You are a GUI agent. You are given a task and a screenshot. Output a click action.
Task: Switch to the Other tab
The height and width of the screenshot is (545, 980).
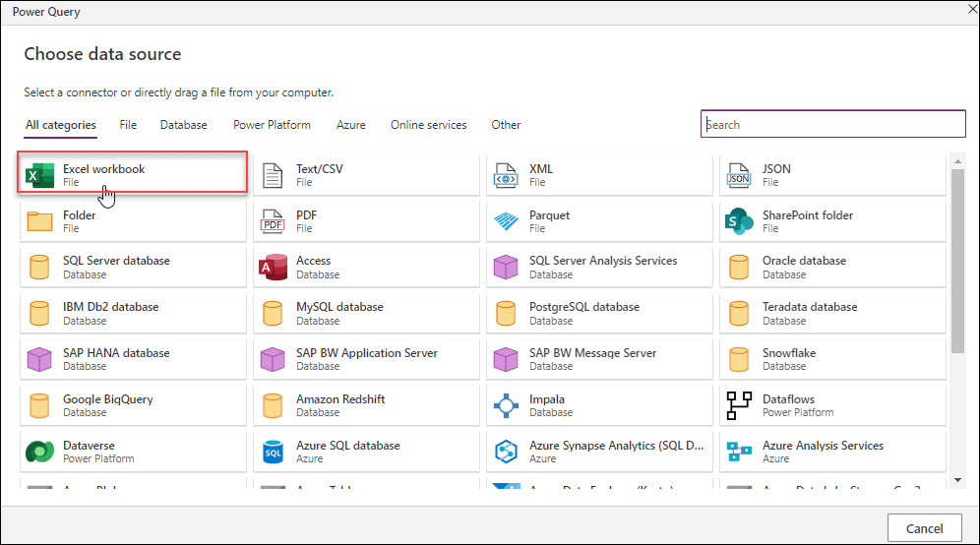pos(506,125)
